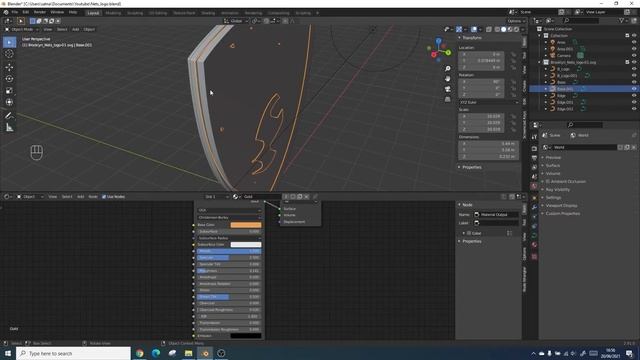Click the Blender icon in taskbar
The height and width of the screenshot is (360, 640).
tap(205, 353)
